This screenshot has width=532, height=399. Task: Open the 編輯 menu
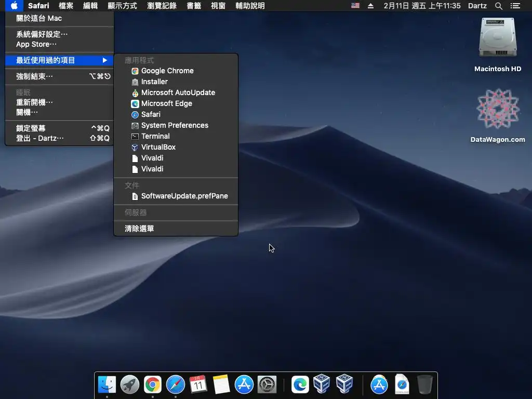tap(90, 5)
